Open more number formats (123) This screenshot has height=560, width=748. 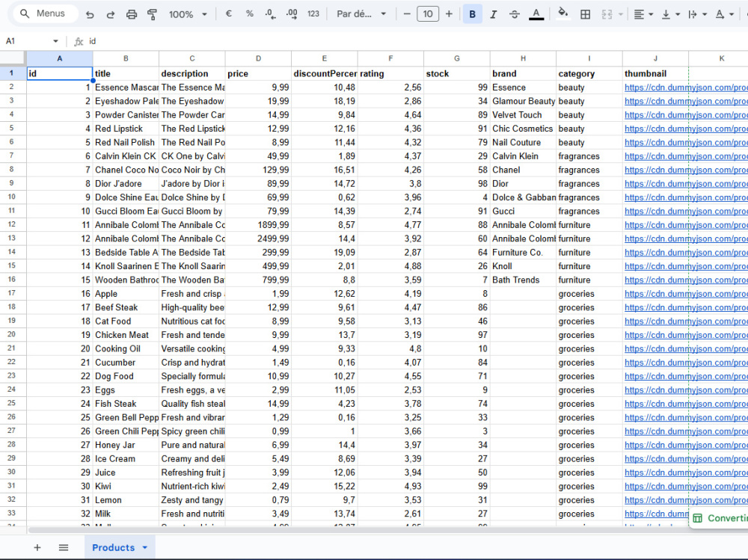coord(313,14)
